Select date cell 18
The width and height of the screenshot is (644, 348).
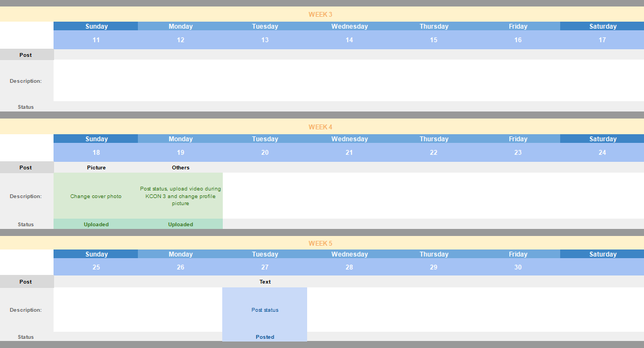click(96, 153)
